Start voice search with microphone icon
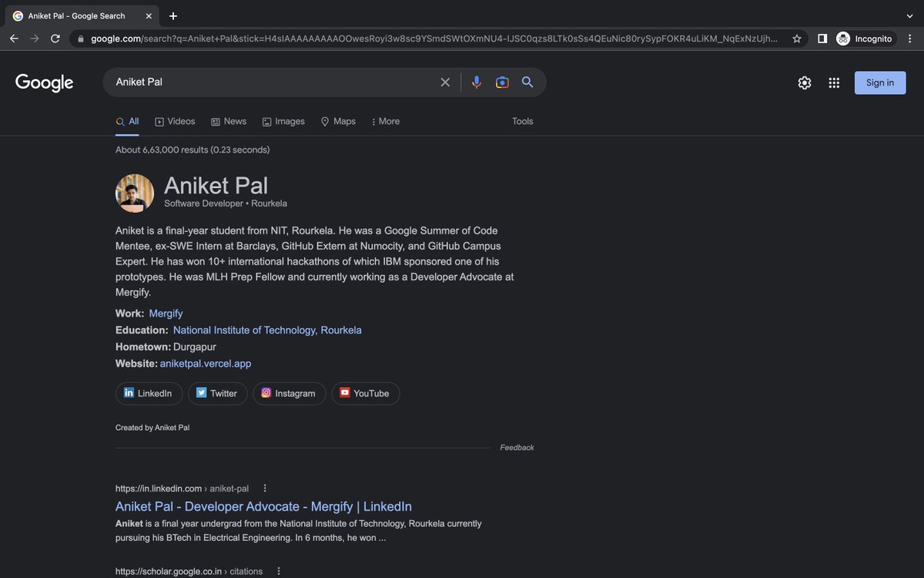The height and width of the screenshot is (578, 924). (477, 82)
